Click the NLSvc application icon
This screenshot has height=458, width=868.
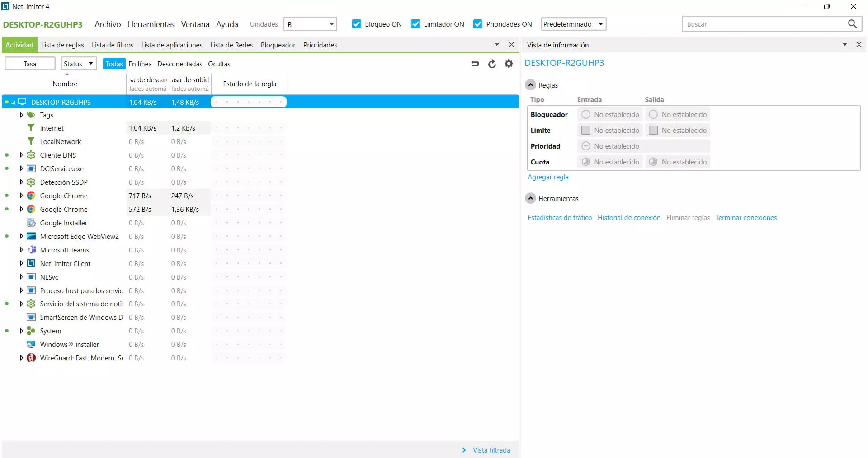point(31,277)
